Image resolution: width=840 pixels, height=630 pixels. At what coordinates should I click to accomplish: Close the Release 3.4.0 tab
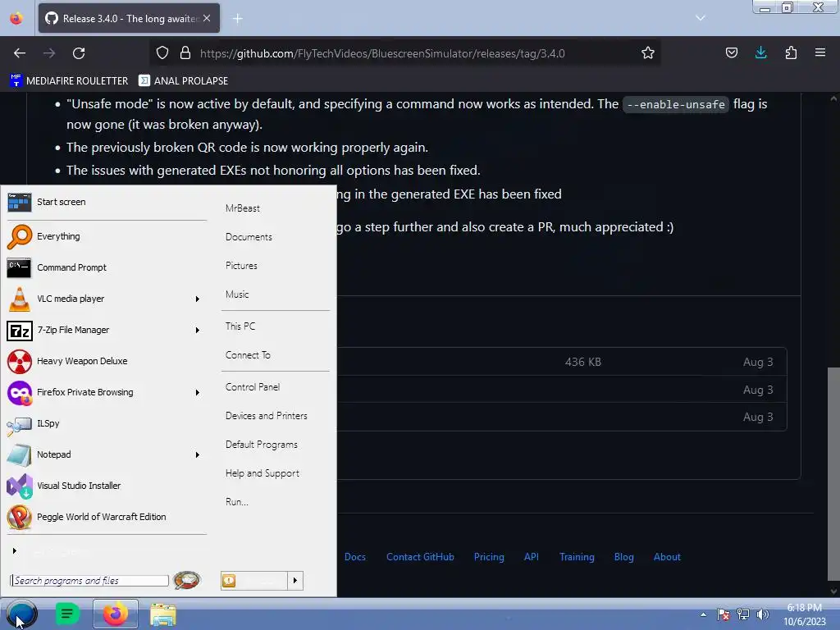click(x=207, y=18)
